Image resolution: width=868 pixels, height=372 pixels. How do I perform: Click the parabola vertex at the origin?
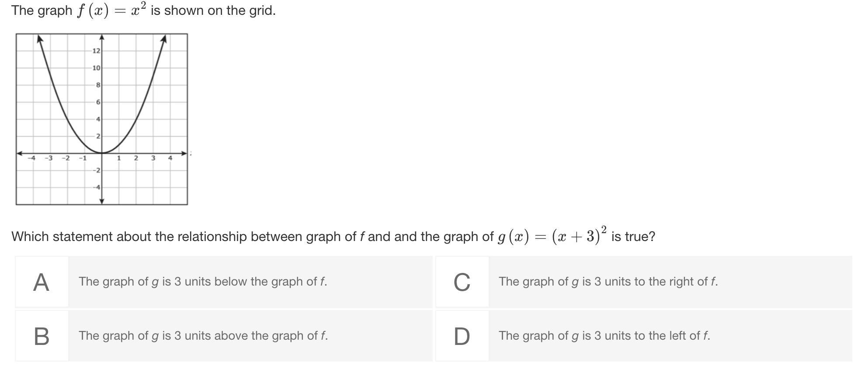click(x=101, y=153)
